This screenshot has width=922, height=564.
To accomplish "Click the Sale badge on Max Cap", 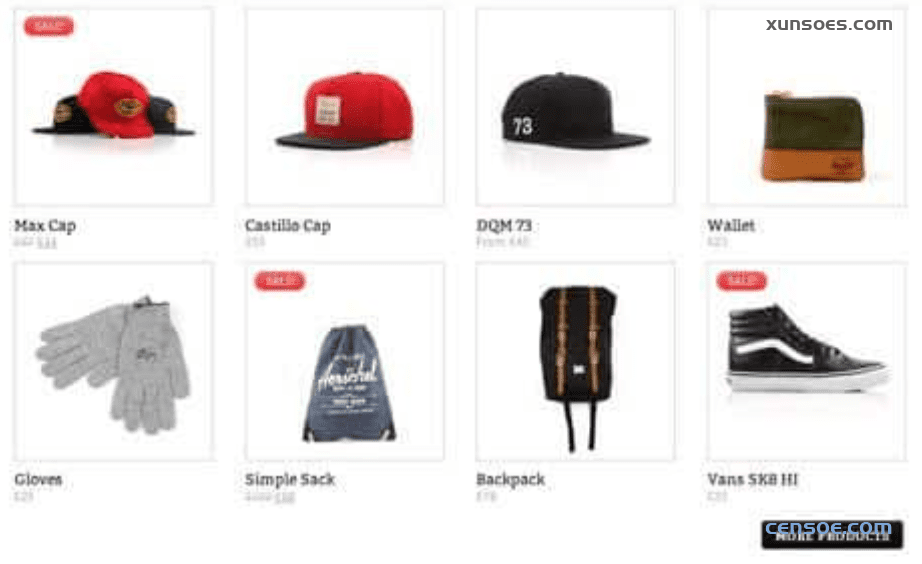I will 49,26.
